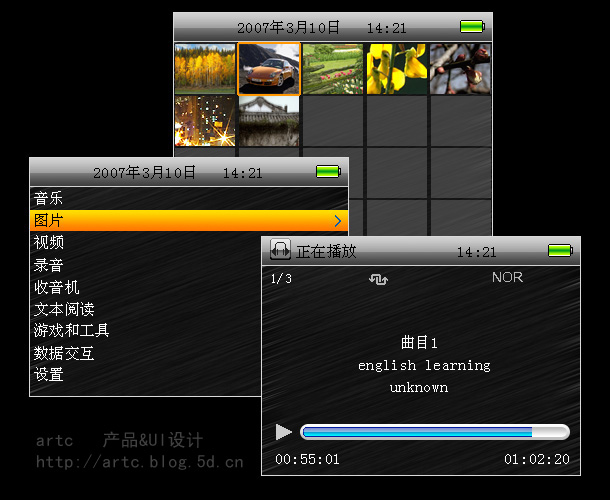Click battery icon in now-playing header
The height and width of the screenshot is (500, 610).
coord(560,251)
